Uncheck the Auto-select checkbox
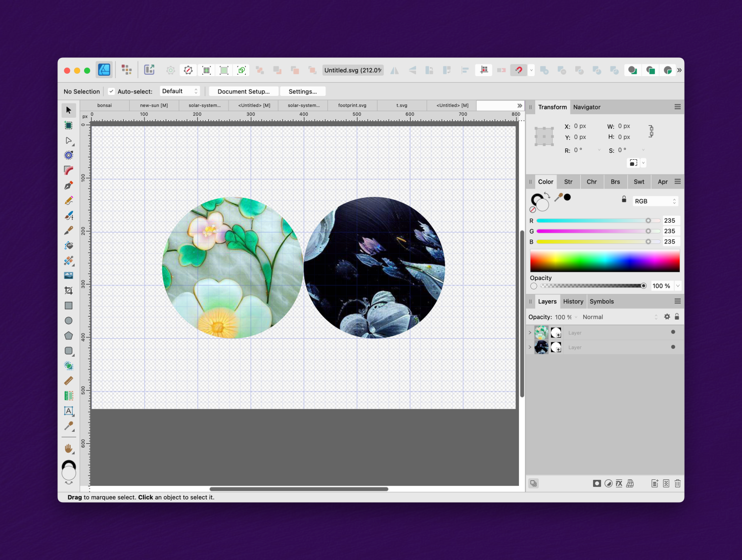 111,91
